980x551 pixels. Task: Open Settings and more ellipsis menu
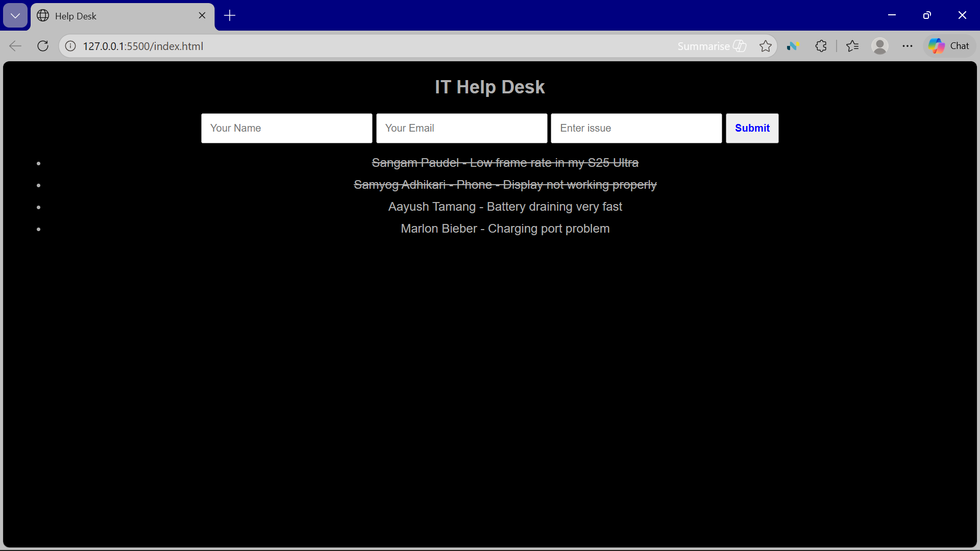pyautogui.click(x=908, y=46)
